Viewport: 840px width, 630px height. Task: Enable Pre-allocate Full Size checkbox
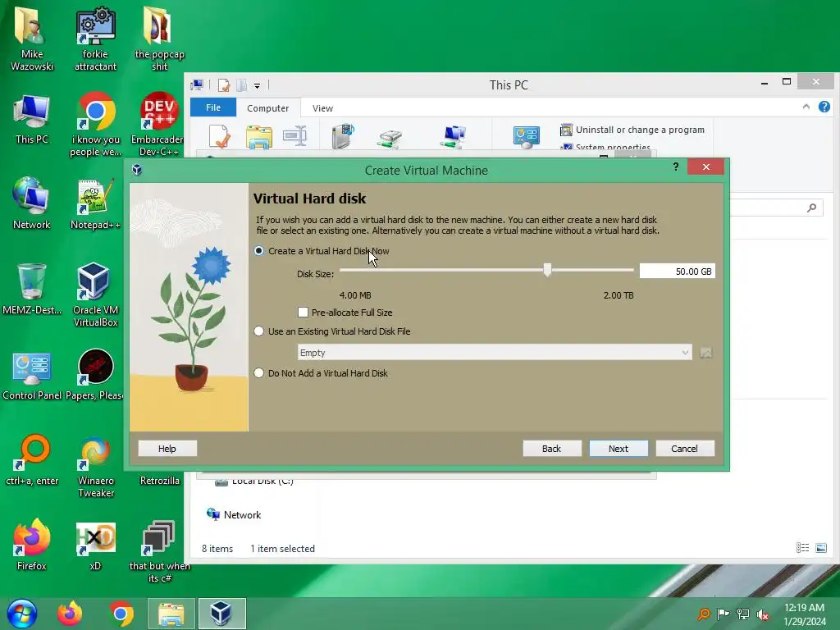click(x=304, y=313)
